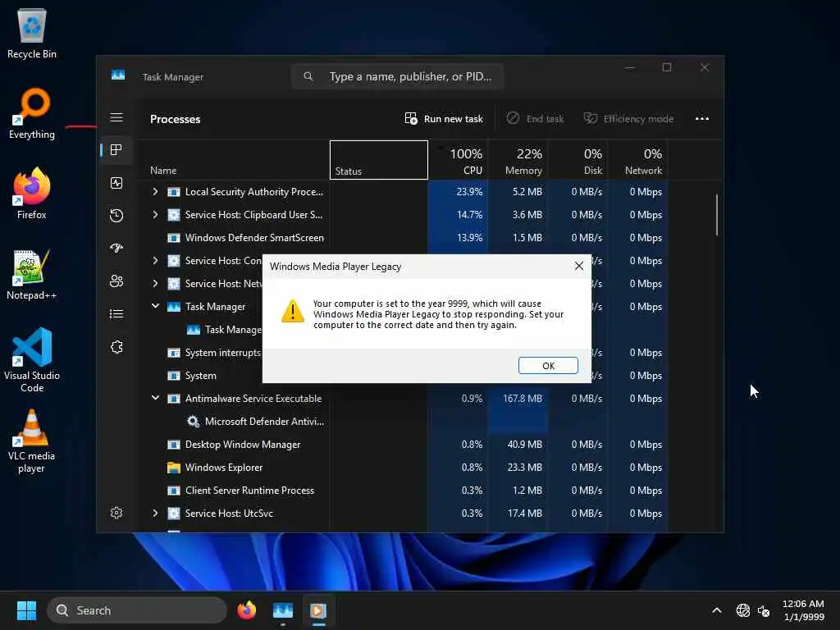Open Startup apps page icon in sidebar
This screenshot has height=630, width=840.
pyautogui.click(x=116, y=248)
